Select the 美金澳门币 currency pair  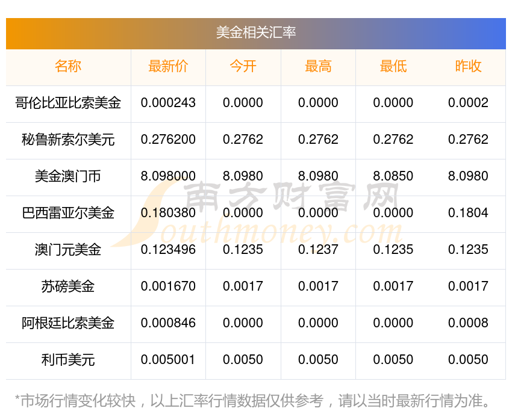coord(68,176)
